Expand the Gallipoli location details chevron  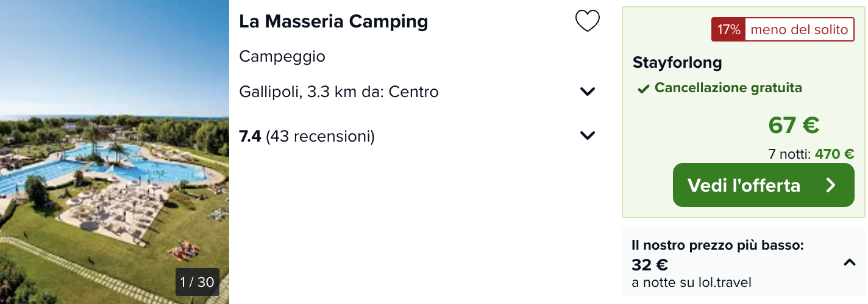(588, 92)
